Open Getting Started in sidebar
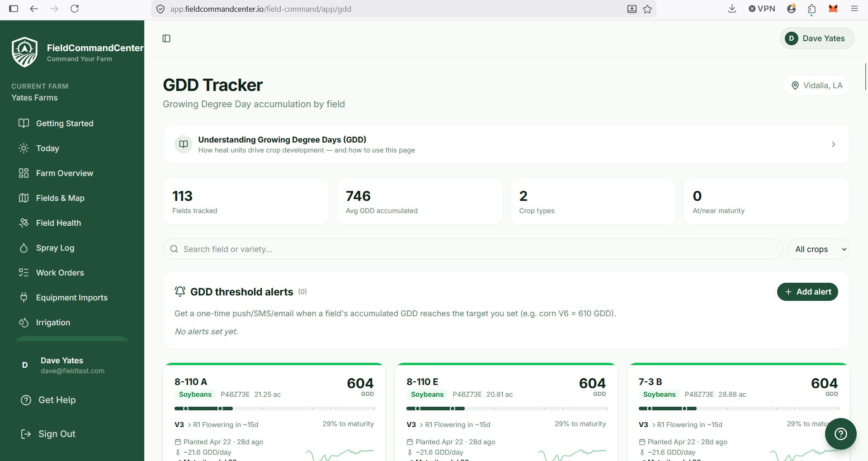Image resolution: width=868 pixels, height=461 pixels. (x=72, y=123)
